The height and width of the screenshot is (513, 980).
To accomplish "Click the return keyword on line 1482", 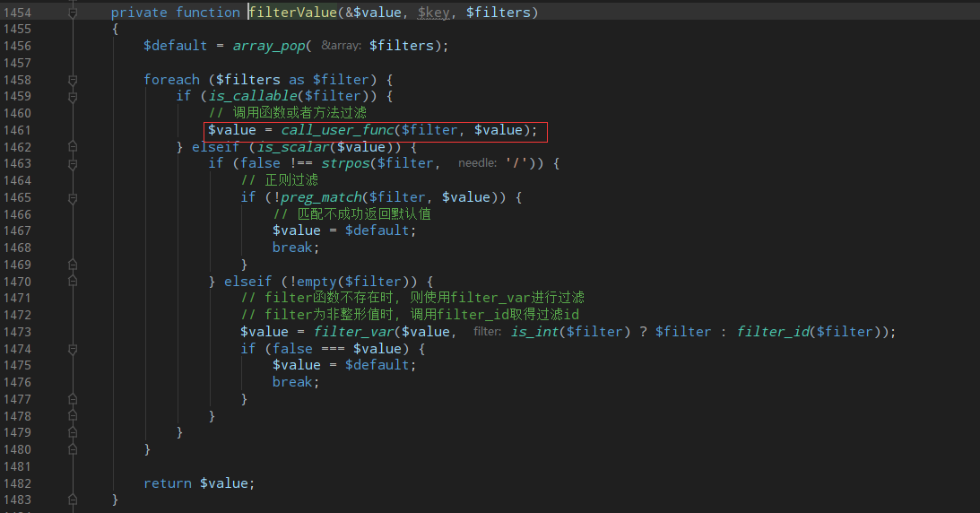I will coord(168,483).
